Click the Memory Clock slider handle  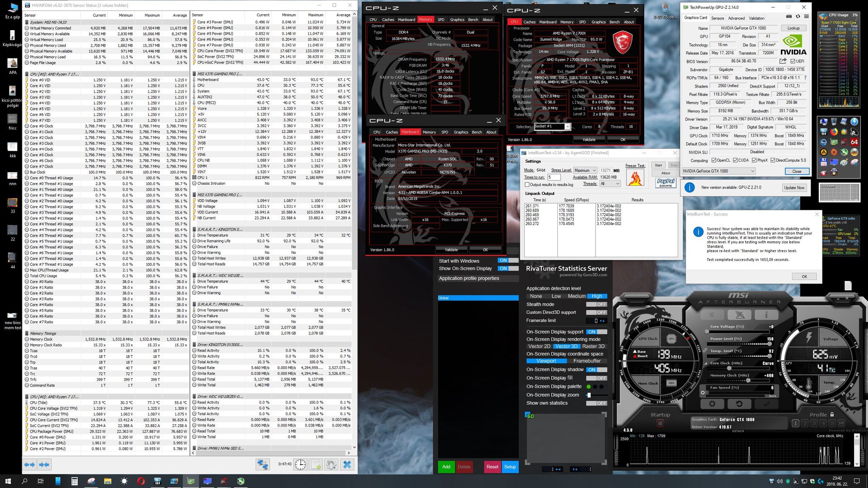coord(749,380)
